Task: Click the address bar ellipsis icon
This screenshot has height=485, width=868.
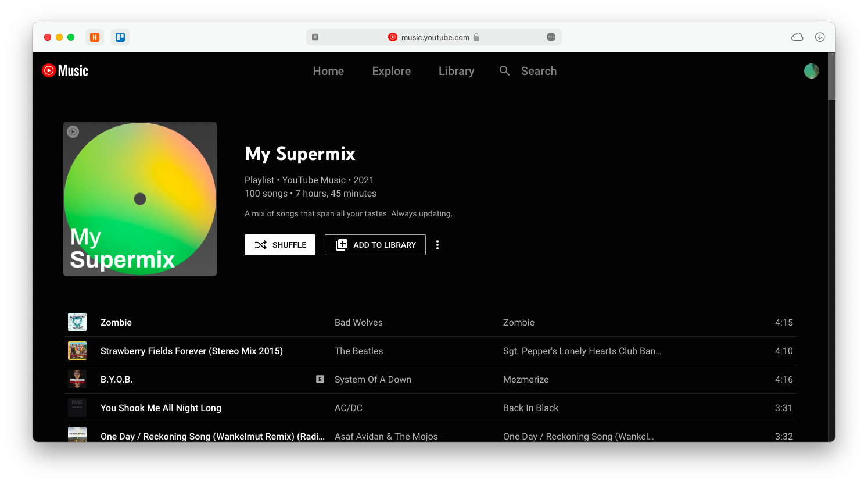Action: coord(551,37)
